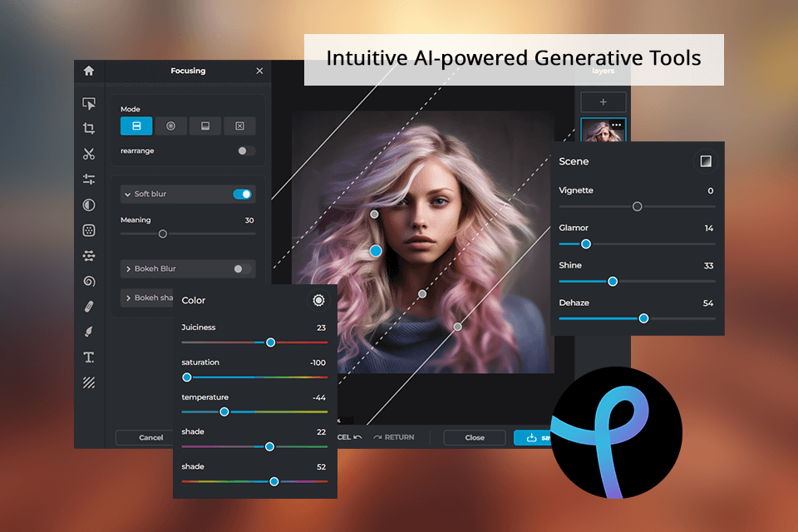The image size is (798, 532).
Task: Click the saturation value -100
Action: click(318, 363)
